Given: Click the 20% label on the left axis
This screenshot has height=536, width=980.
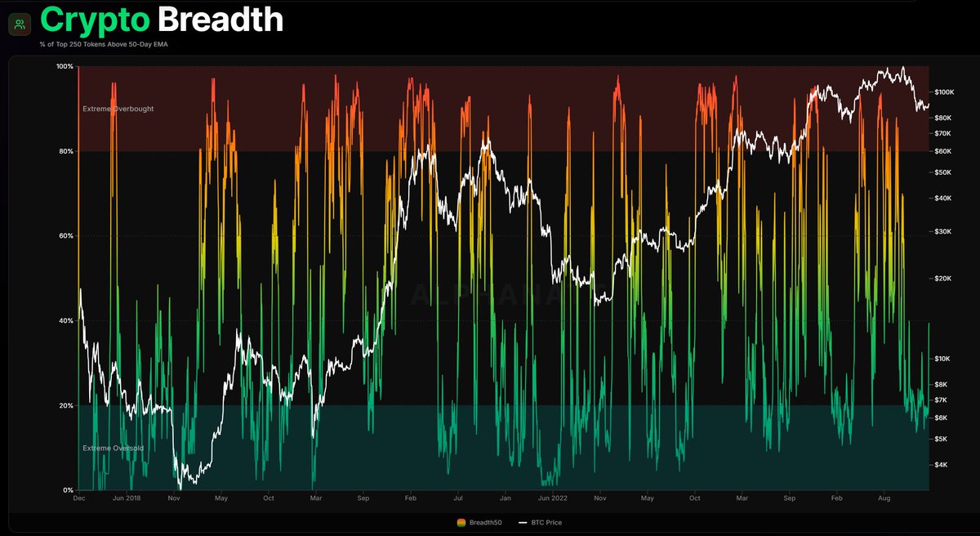Looking at the screenshot, I should (65, 406).
